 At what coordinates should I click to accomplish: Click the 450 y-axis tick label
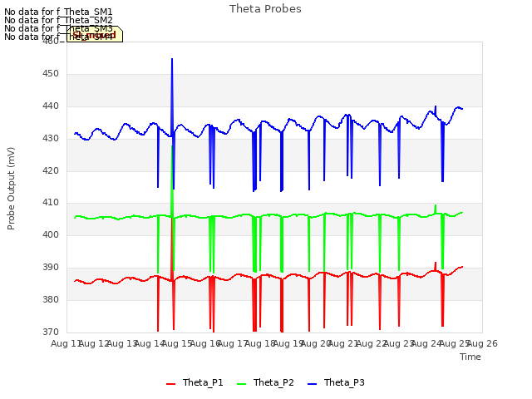pos(51,74)
